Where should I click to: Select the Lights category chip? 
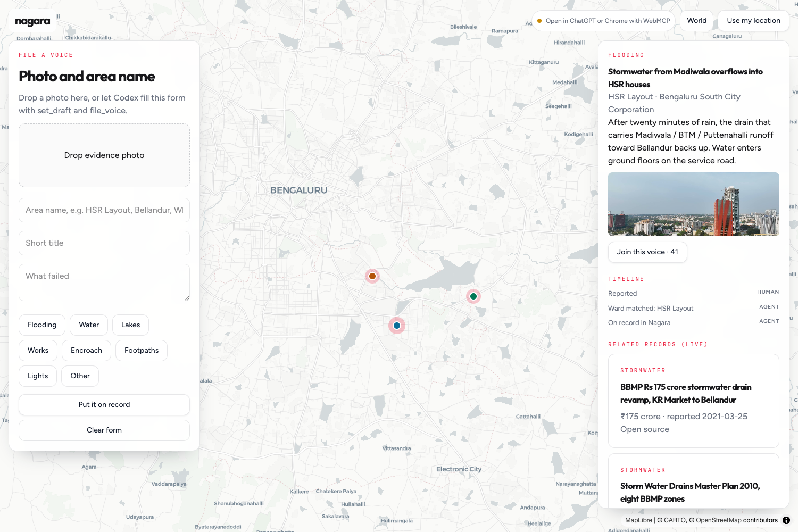click(x=38, y=376)
